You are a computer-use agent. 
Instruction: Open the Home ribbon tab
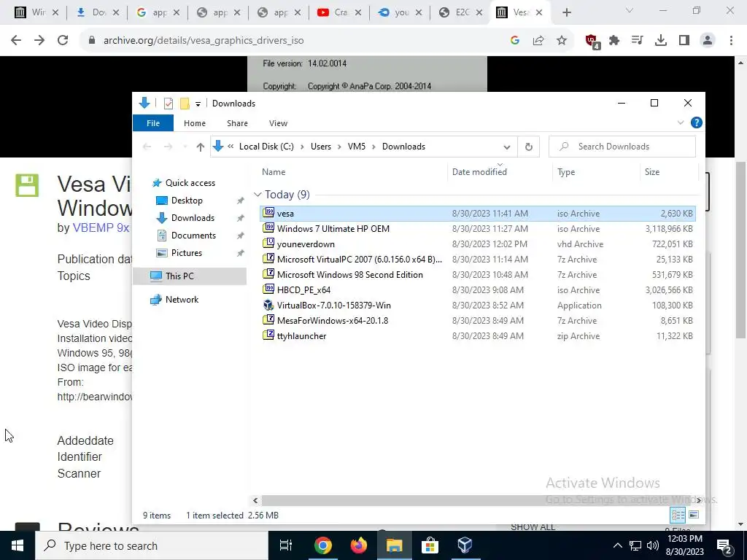pos(195,122)
